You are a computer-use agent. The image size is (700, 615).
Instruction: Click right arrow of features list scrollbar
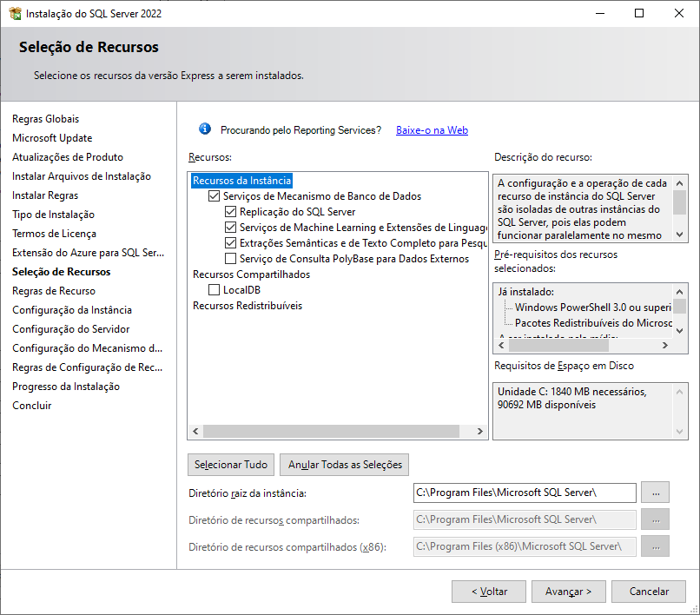pyautogui.click(x=480, y=431)
